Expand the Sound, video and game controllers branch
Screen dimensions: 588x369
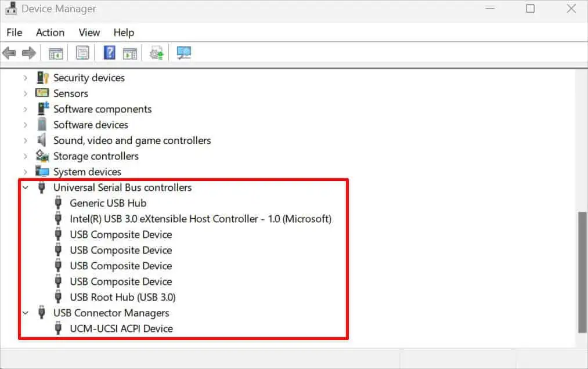click(x=25, y=140)
